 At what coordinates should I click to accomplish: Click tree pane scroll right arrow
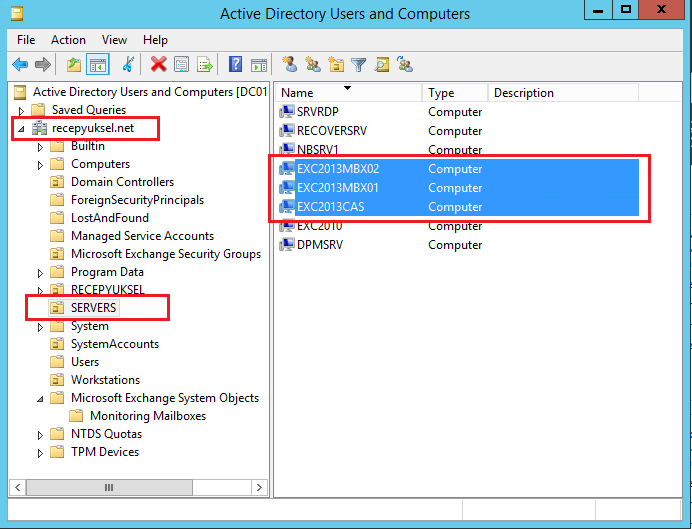click(x=260, y=488)
